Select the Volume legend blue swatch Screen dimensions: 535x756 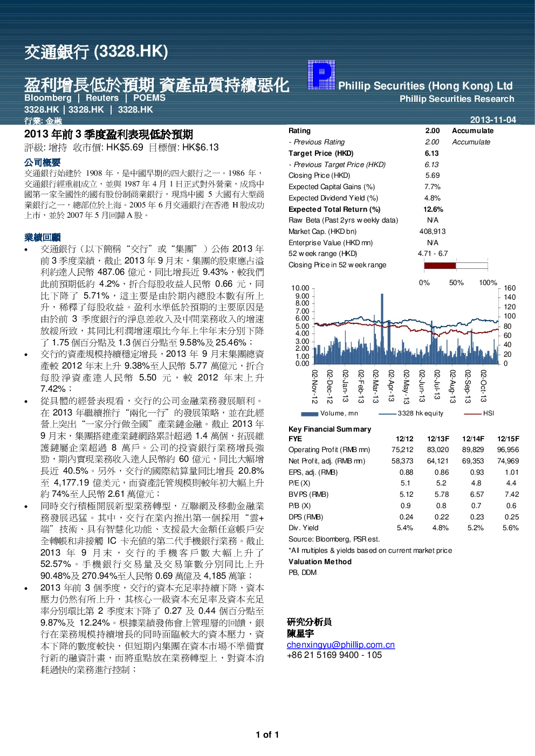[310, 414]
